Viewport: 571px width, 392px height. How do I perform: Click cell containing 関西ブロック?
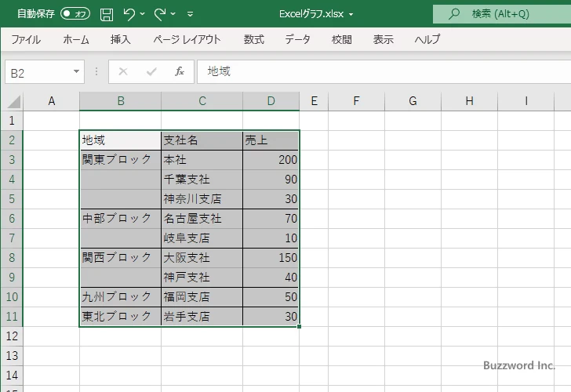(x=121, y=258)
